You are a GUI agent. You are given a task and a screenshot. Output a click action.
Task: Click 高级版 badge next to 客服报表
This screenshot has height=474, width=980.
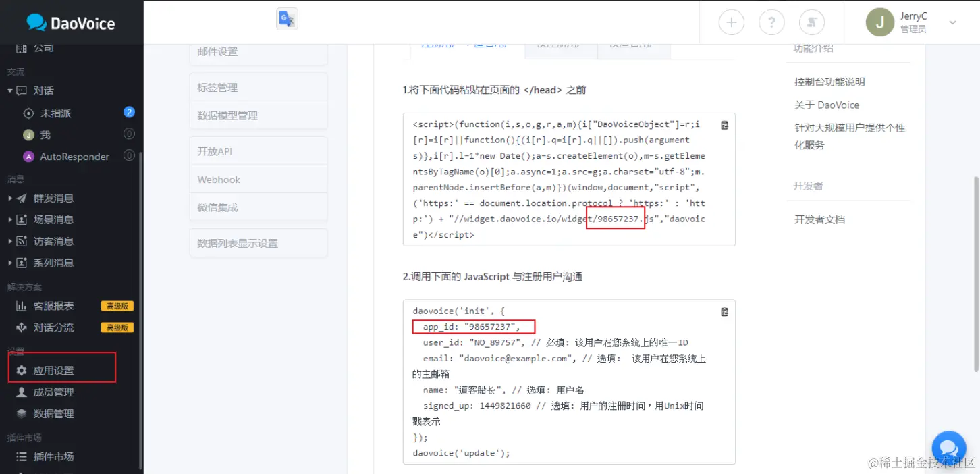(117, 306)
